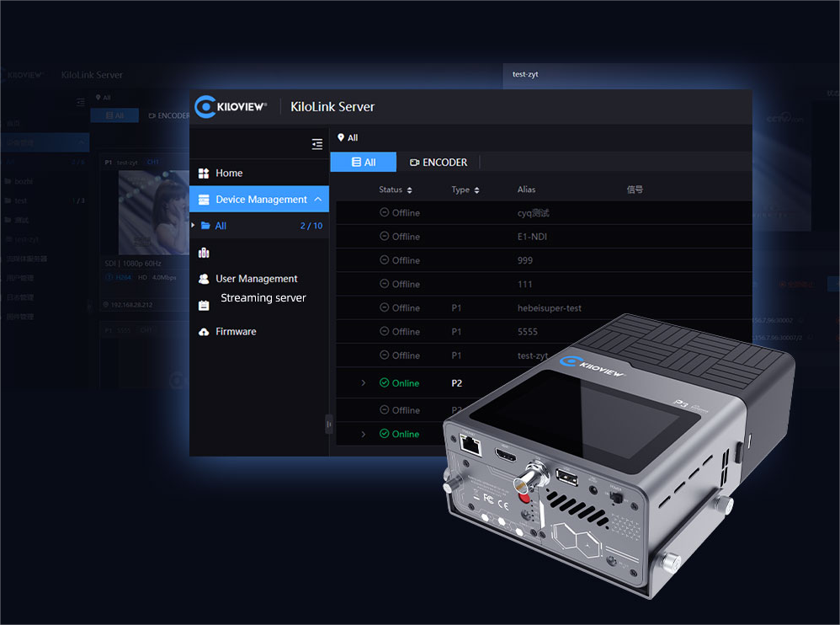
Task: Switch to the All tab
Action: coord(364,162)
